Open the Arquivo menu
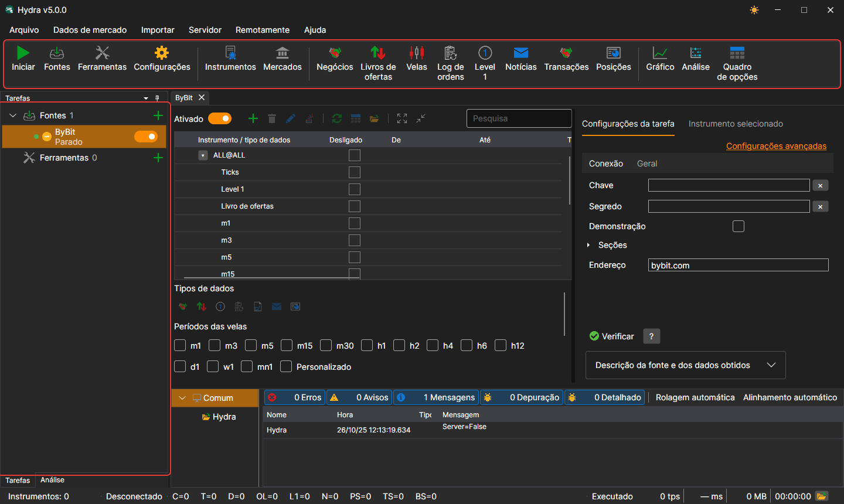This screenshot has width=844, height=504. (24, 30)
